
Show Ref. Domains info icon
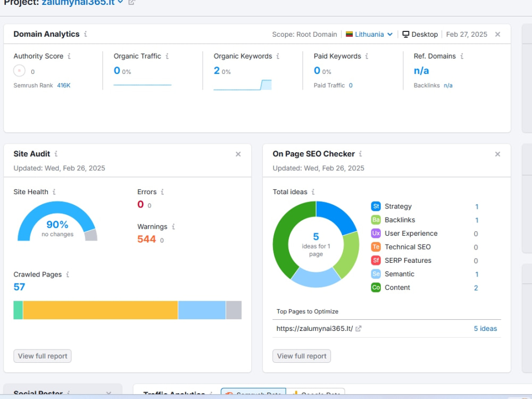point(462,56)
